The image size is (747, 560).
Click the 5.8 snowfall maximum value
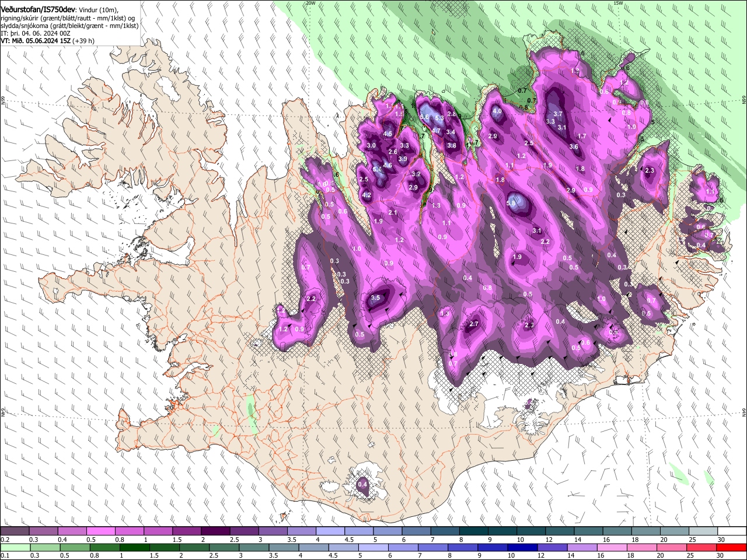[x=512, y=203]
